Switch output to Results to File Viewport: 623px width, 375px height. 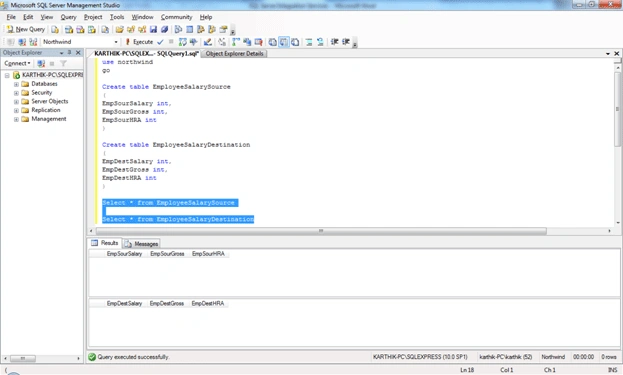(x=295, y=42)
